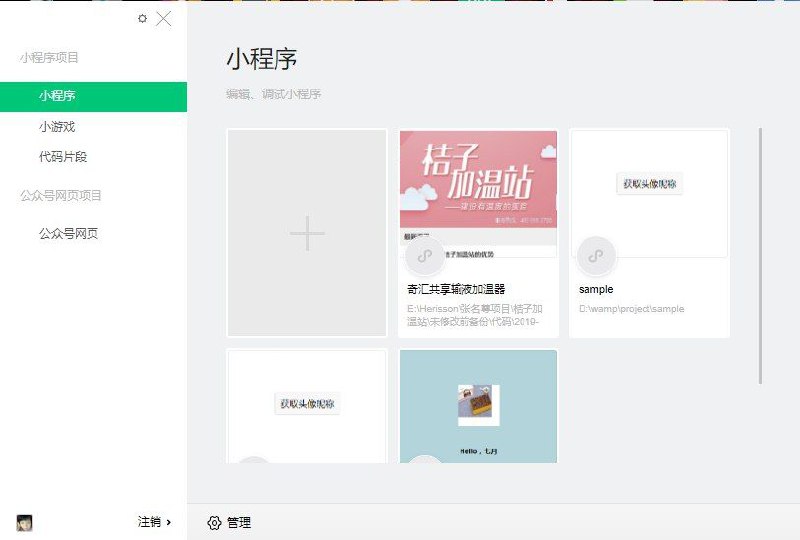Click 注销 to log out
This screenshot has height=540, width=800.
click(149, 522)
